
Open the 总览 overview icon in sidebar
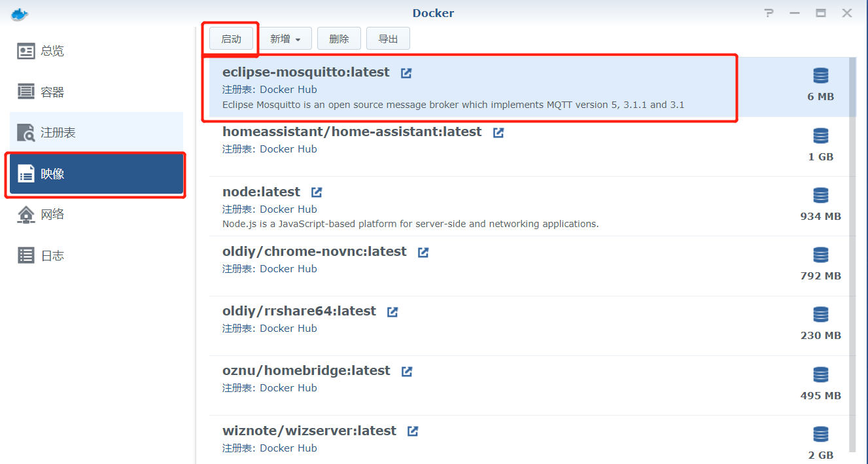click(x=26, y=51)
